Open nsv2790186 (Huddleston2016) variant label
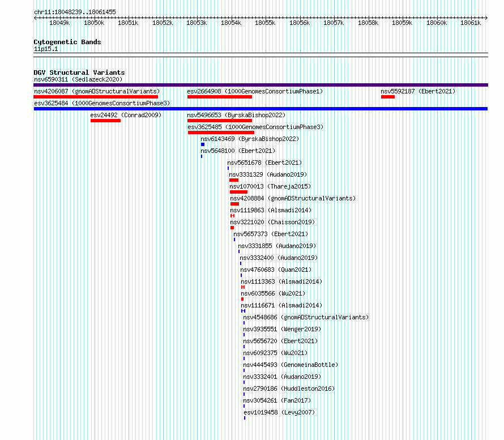Screen dimensions: 504x440 pos(289,388)
